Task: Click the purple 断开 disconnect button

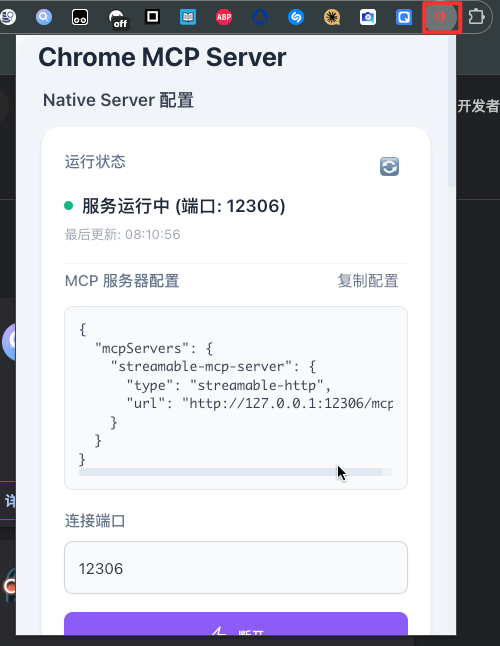Action: [236, 624]
